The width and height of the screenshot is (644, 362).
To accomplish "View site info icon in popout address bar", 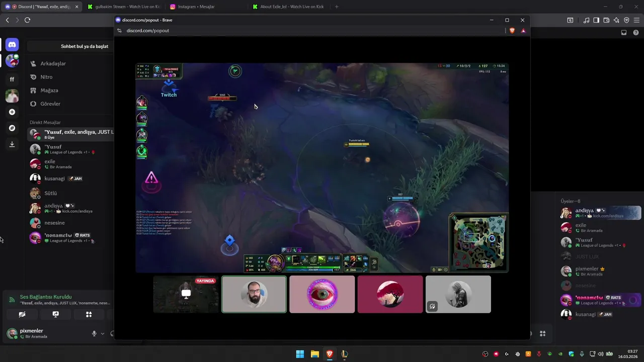I will tap(119, 31).
